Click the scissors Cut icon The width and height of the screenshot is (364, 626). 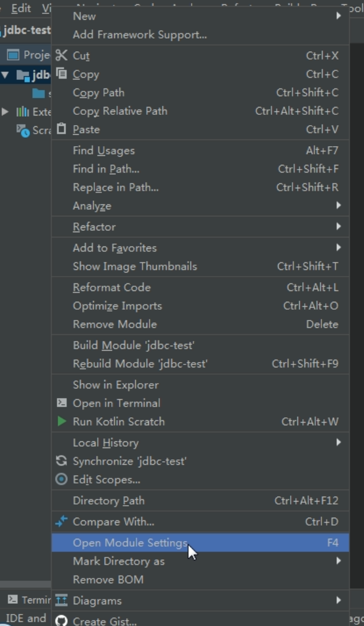[61, 55]
